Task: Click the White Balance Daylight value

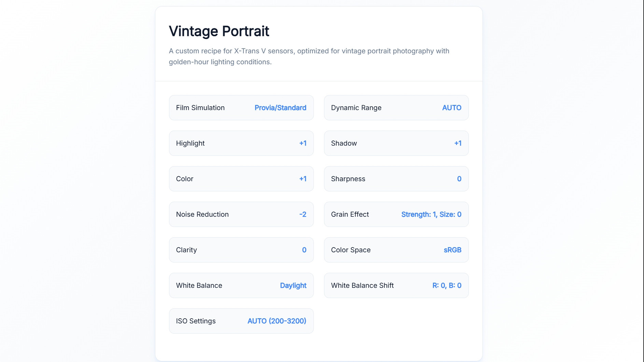Action: pyautogui.click(x=293, y=285)
